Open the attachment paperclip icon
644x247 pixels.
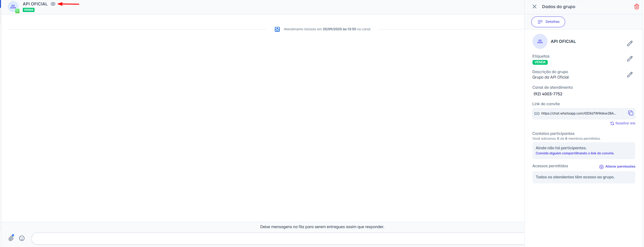point(11,238)
